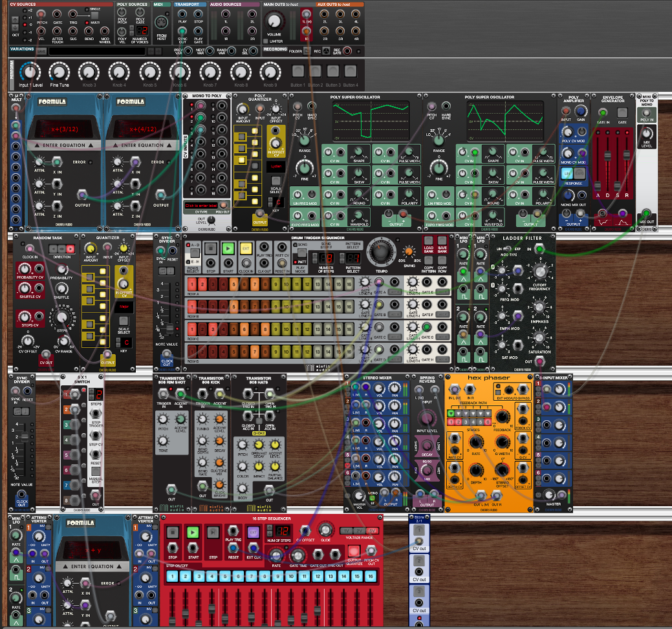Toggle step 5 in Row A of Drum Sequencer
Viewport: 672px width, 629px height.
tap(233, 283)
